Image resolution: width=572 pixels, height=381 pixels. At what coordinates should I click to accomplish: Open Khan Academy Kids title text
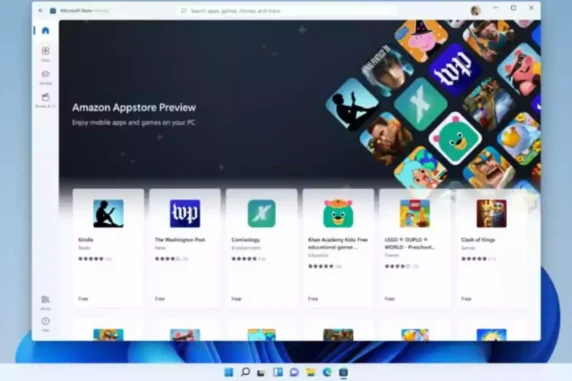[337, 243]
